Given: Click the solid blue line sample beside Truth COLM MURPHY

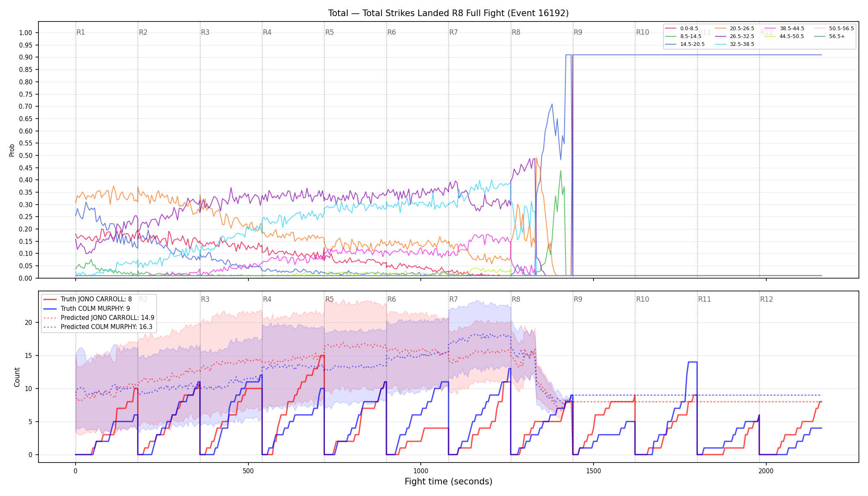Looking at the screenshot, I should pos(50,308).
